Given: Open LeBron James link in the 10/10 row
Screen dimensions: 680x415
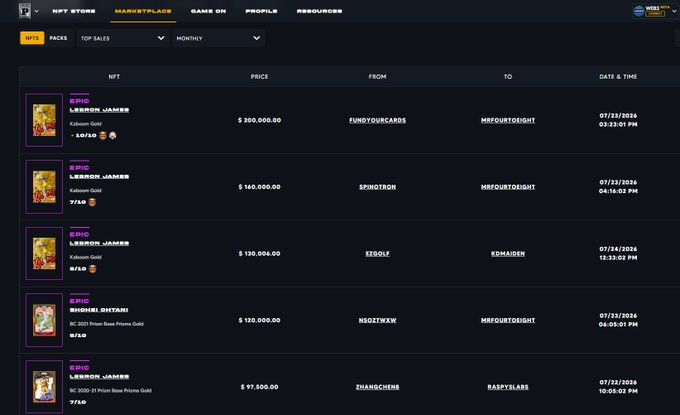Looking at the screenshot, I should point(99,110).
